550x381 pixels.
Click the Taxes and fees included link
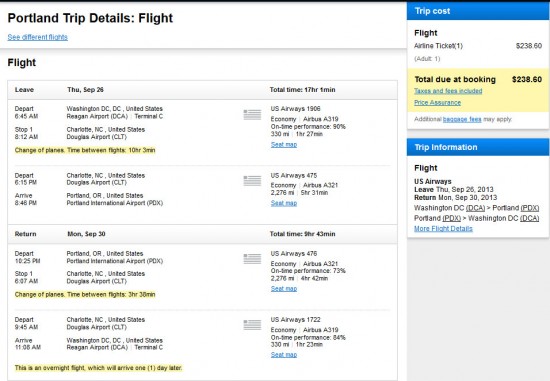click(448, 91)
